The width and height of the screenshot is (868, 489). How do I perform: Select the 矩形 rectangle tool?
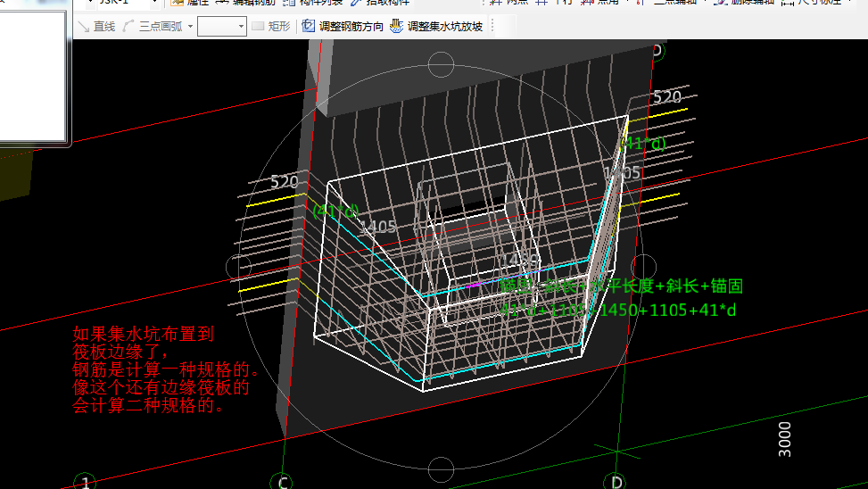[x=271, y=26]
